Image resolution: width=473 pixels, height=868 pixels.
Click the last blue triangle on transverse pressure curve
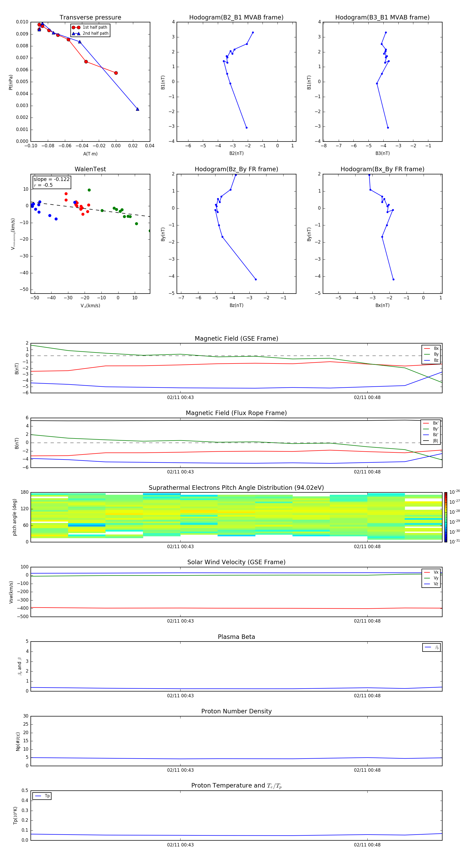point(137,109)
